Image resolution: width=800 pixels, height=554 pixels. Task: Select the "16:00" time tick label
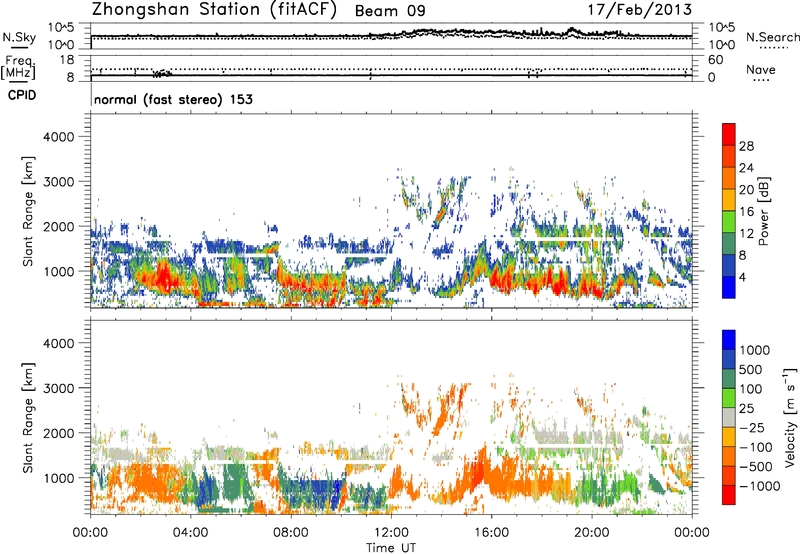point(491,533)
